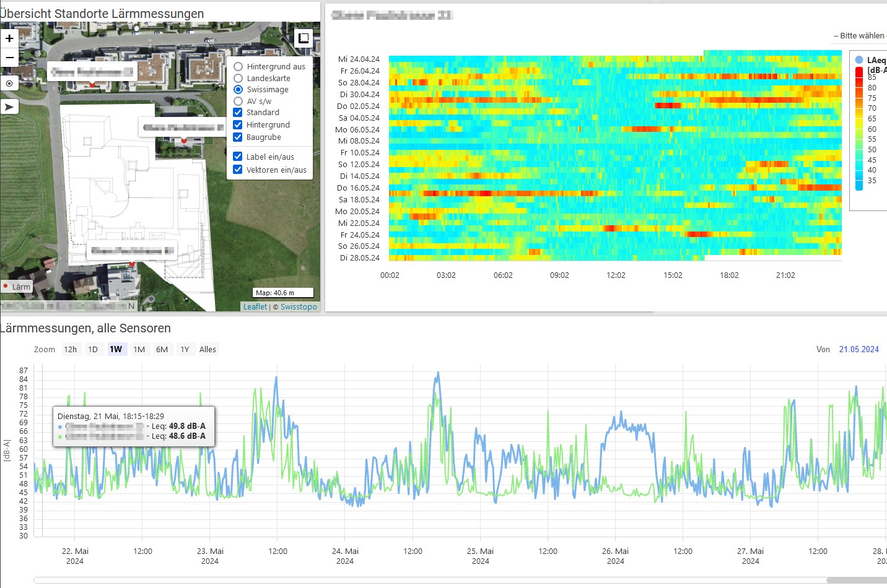Toggle the Vektoren ein/aus checkbox

[237, 170]
